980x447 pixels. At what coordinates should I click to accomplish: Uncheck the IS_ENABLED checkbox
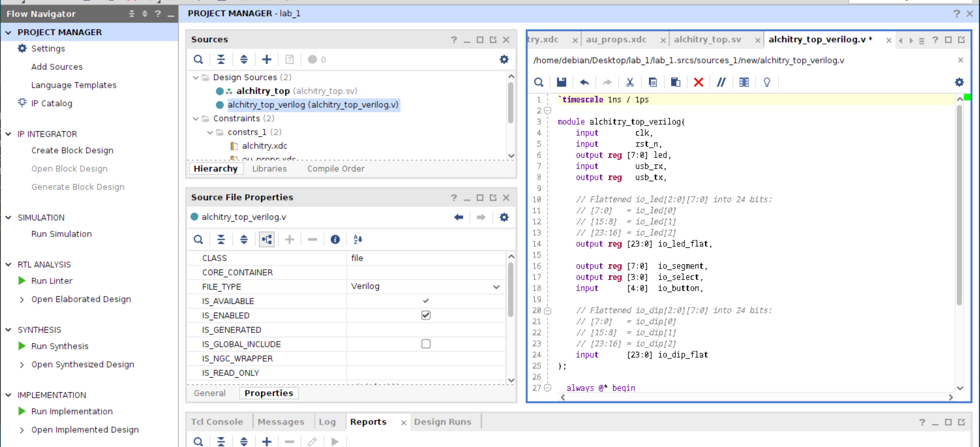click(426, 315)
